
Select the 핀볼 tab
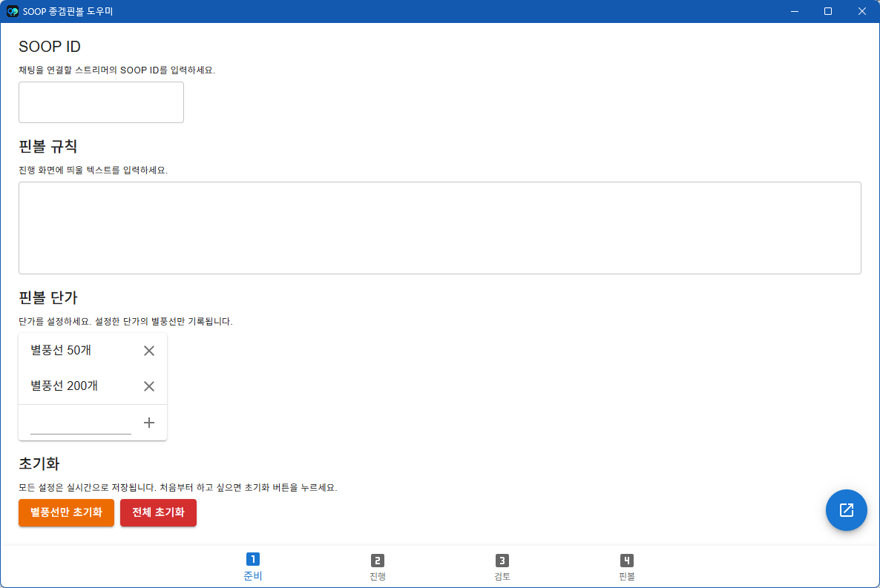(627, 566)
